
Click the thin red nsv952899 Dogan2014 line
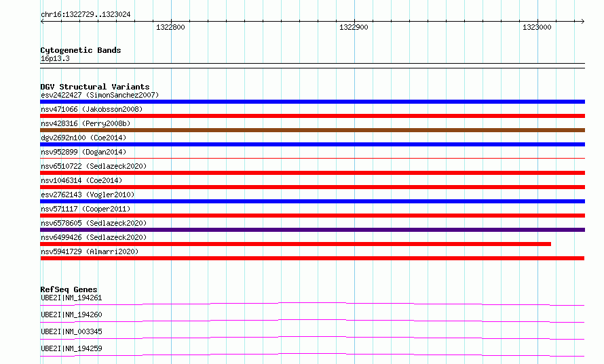312,158
